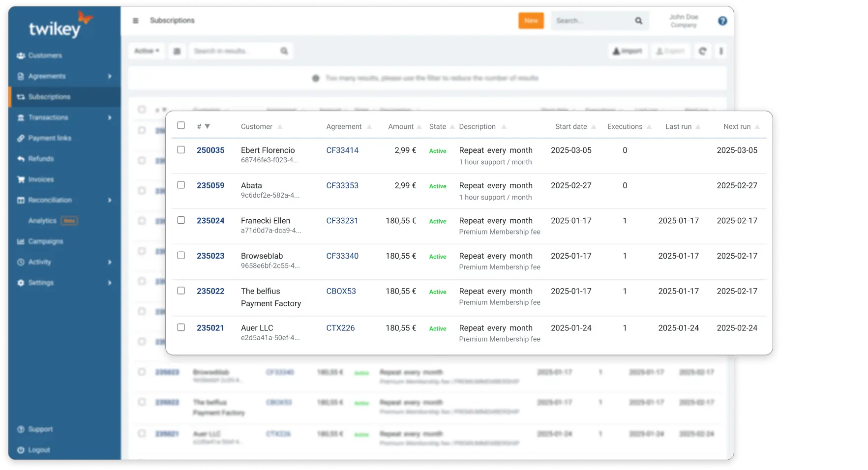This screenshot has height=470, width=868.
Task: Click the Payment links chain icon
Action: [x=21, y=138]
